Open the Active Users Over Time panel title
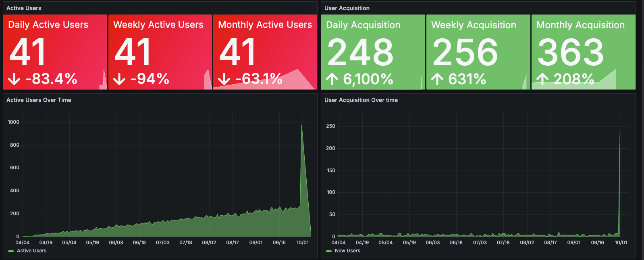 point(39,100)
